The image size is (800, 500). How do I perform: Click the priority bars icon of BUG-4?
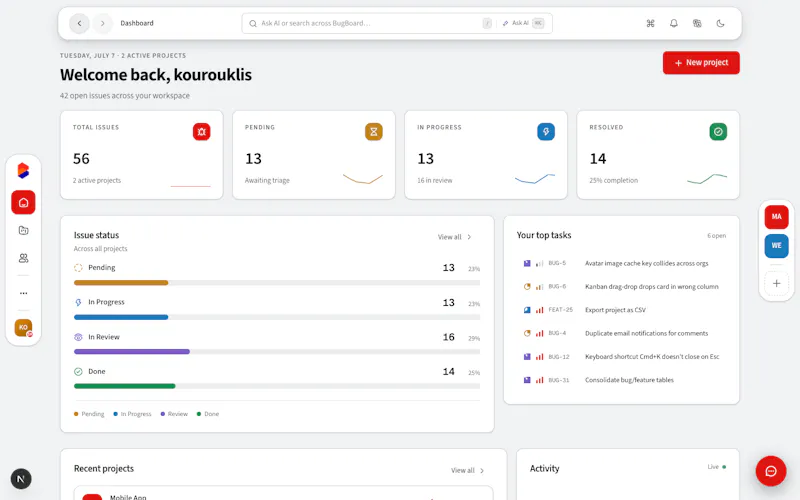[539, 334]
